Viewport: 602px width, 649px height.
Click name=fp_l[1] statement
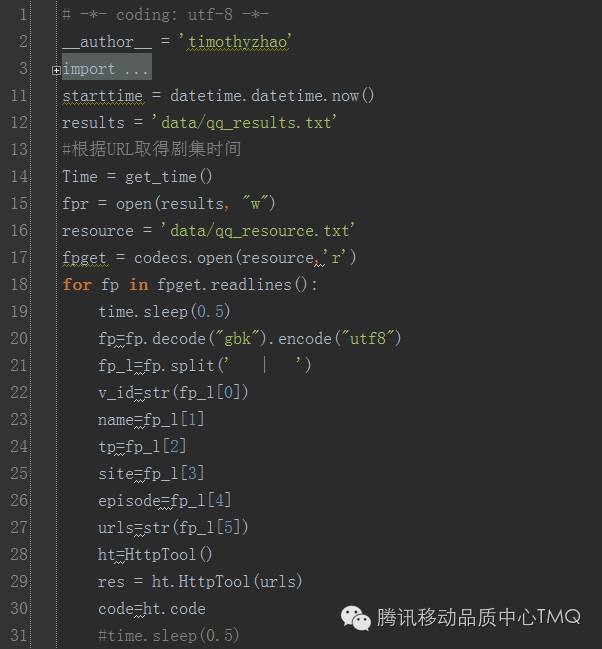(x=151, y=420)
